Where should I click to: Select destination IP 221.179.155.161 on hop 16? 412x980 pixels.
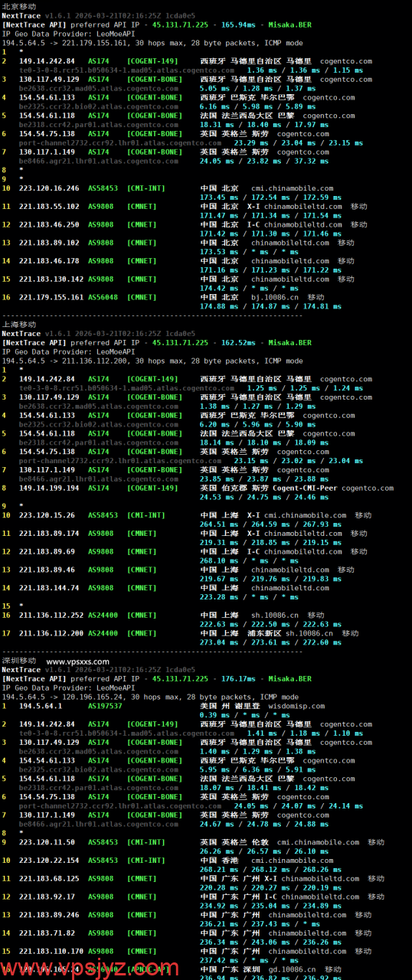click(x=51, y=297)
